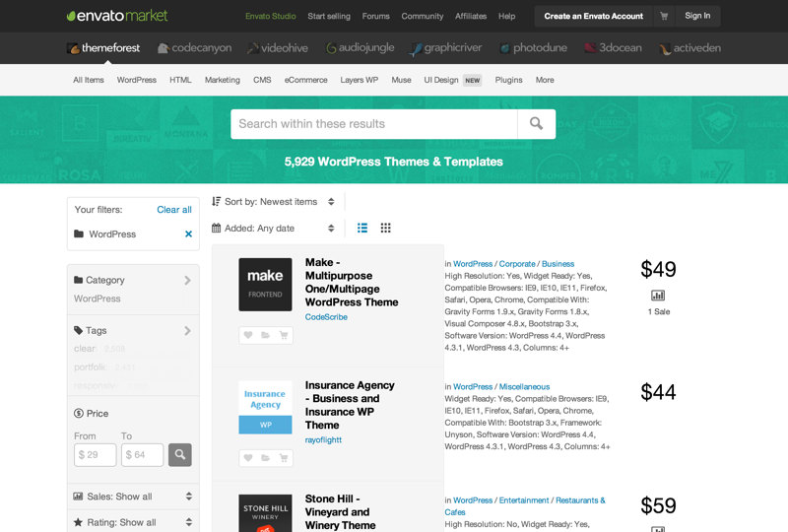The height and width of the screenshot is (532, 788).
Task: Open author CodeScribe's profile
Action: coord(326,317)
